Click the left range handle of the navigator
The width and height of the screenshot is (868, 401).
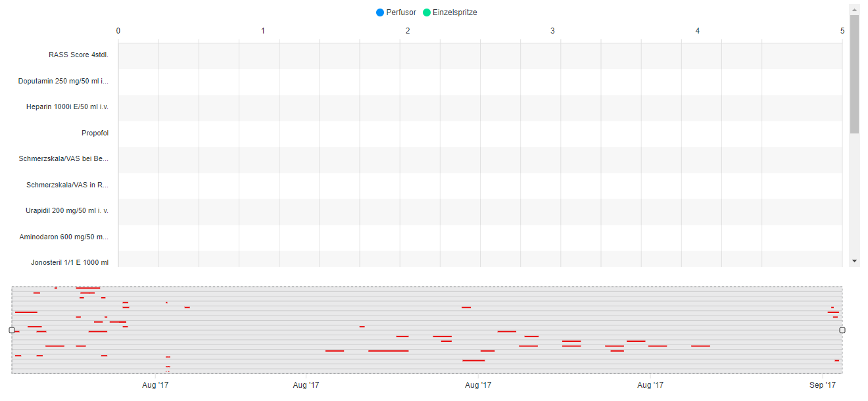point(11,330)
